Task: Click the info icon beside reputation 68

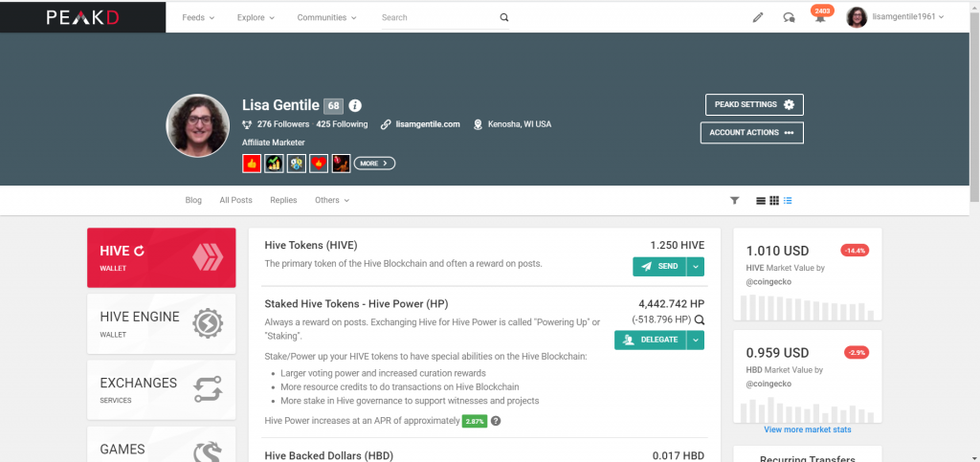Action: click(x=355, y=105)
